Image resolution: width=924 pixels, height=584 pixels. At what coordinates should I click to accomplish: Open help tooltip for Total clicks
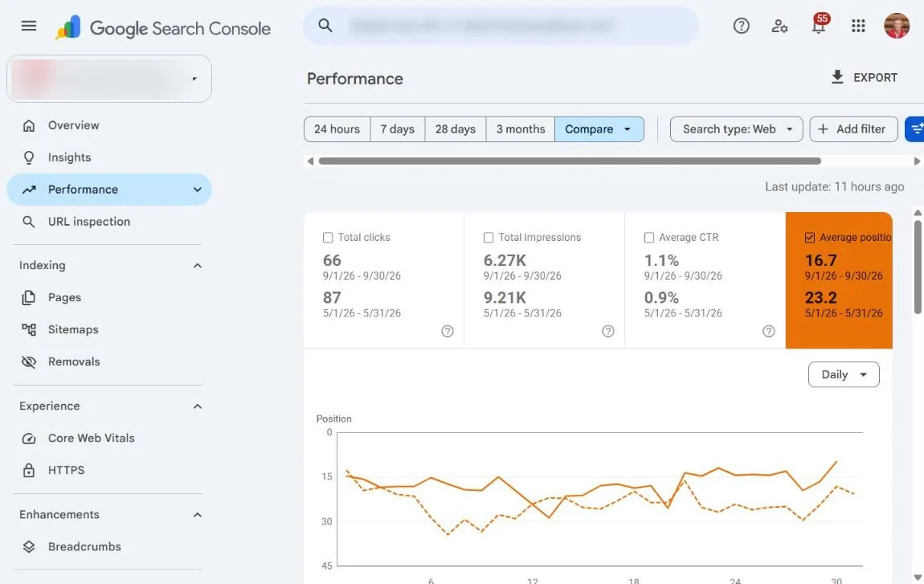(x=448, y=331)
